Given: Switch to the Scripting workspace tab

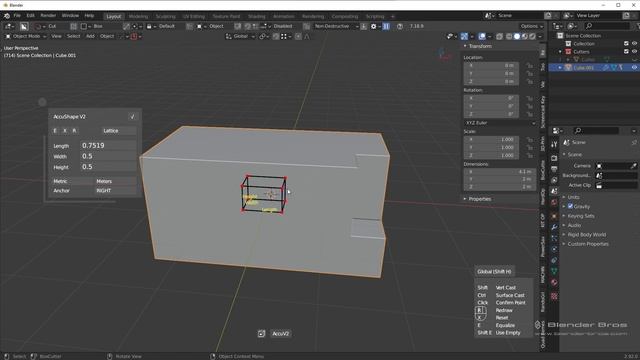Looking at the screenshot, I should coord(375,16).
